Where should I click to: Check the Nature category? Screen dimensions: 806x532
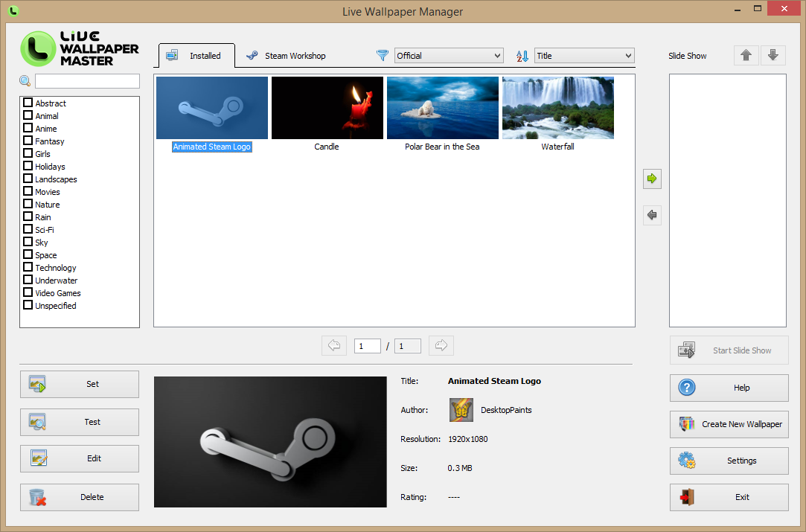click(x=28, y=204)
